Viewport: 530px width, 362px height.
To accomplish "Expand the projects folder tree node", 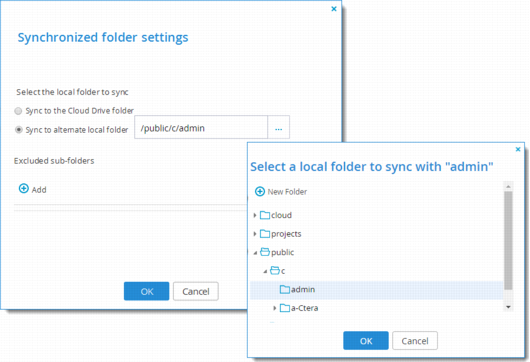I will tap(255, 234).
